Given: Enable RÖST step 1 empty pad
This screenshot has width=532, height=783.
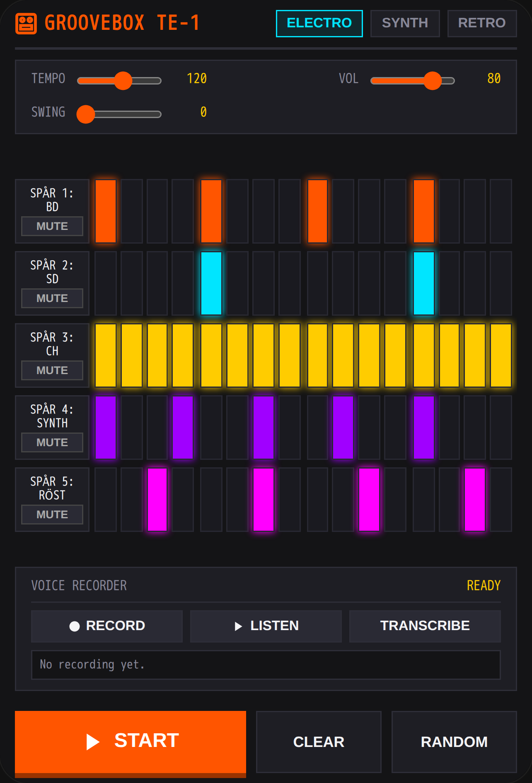Looking at the screenshot, I should [106, 500].
